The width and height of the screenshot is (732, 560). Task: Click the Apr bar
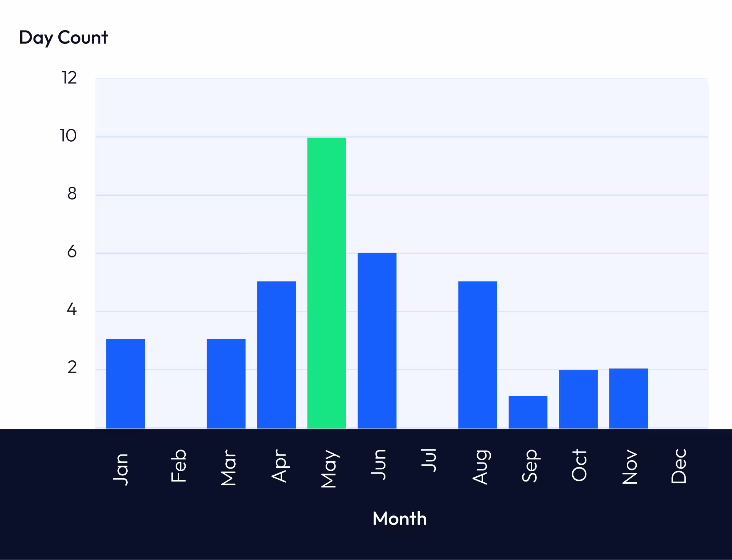click(277, 354)
